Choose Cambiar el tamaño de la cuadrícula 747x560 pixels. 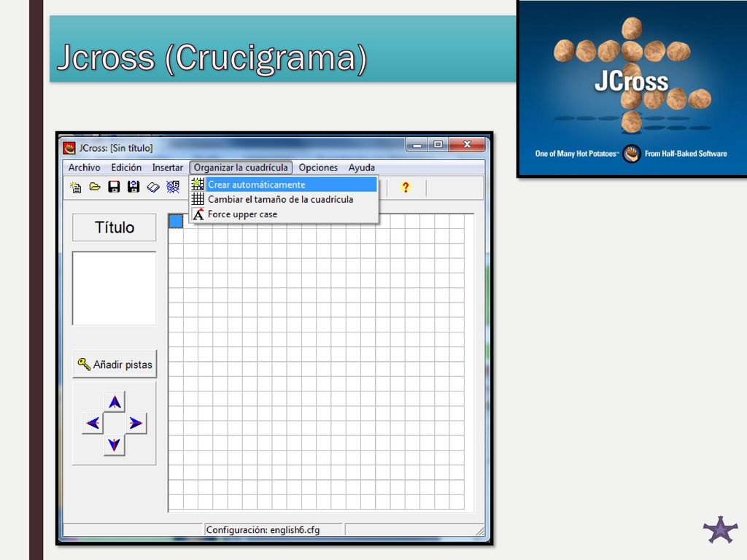tap(284, 199)
